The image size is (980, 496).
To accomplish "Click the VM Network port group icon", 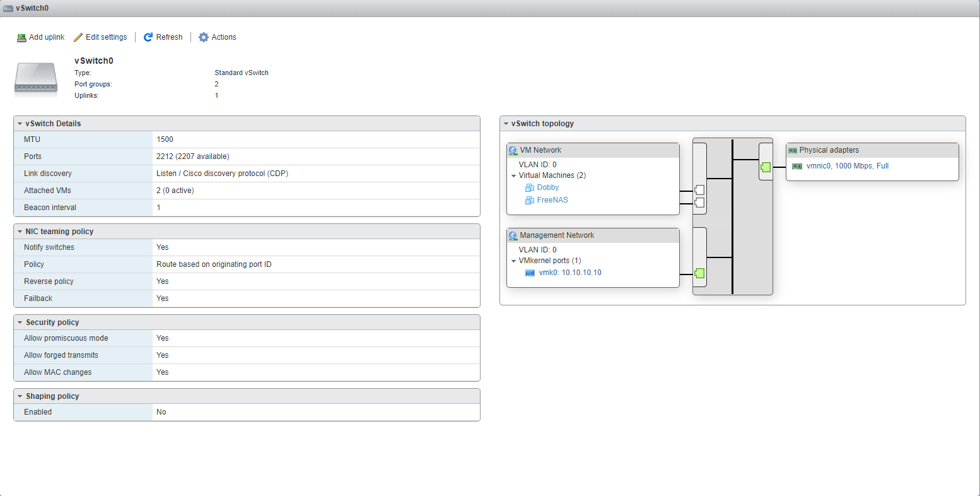I will pyautogui.click(x=513, y=151).
